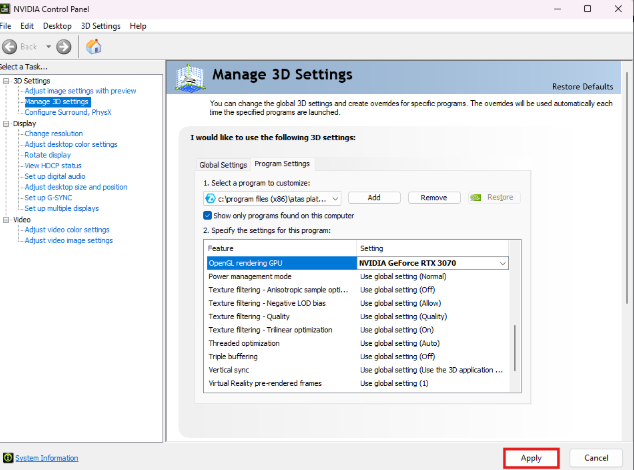Click the Add program button
Viewport: 634px width, 470px height.
(x=374, y=197)
